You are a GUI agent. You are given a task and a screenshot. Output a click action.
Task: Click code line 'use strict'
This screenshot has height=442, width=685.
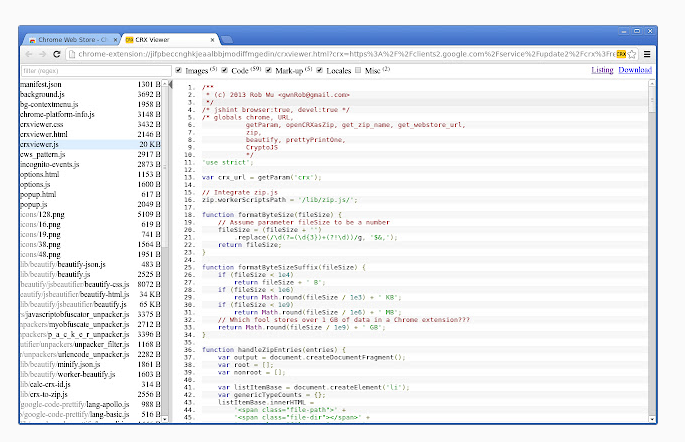pyautogui.click(x=228, y=162)
